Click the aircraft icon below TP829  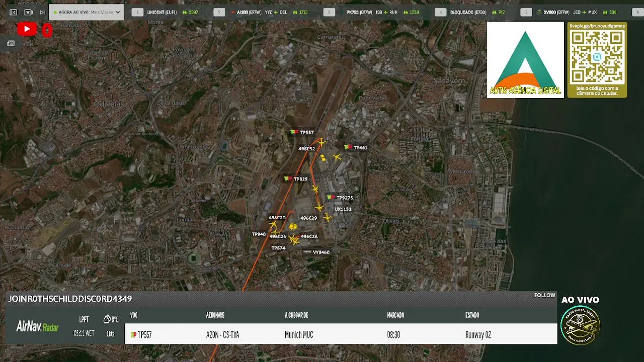(x=315, y=189)
